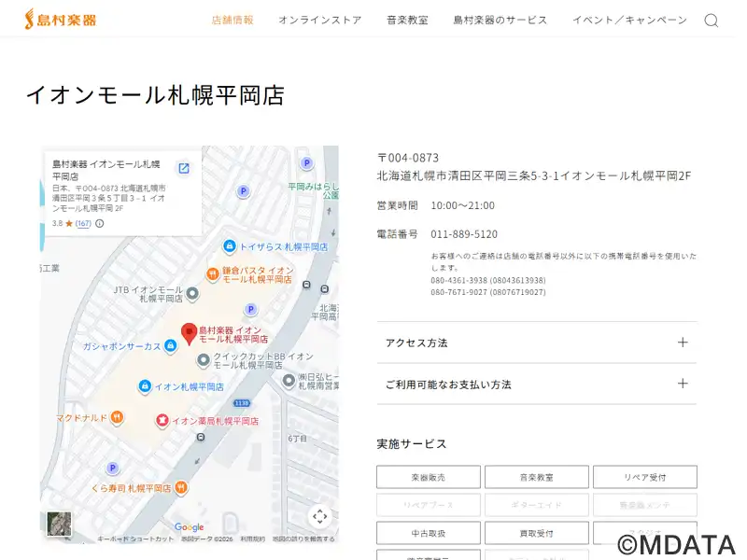Screen dimensions: 747x560
Task: Click the イオン札幌平岡店 shopping marker
Action: pos(145,386)
